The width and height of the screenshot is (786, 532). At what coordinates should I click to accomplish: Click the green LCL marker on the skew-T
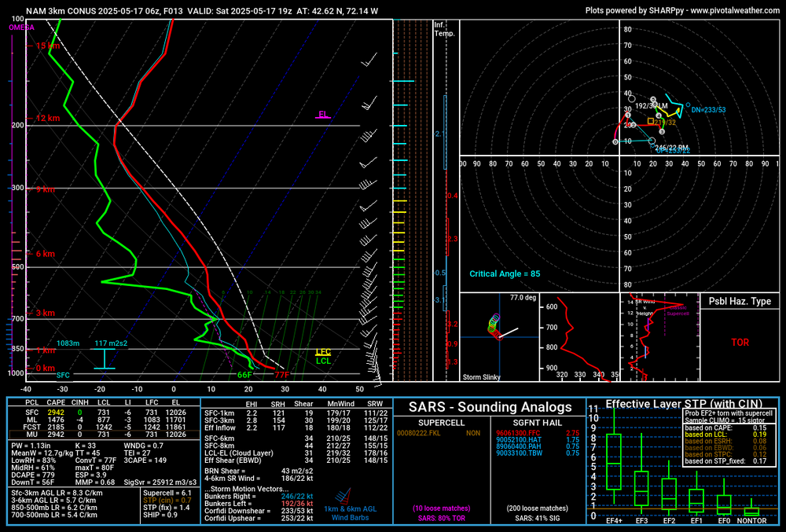tap(323, 361)
